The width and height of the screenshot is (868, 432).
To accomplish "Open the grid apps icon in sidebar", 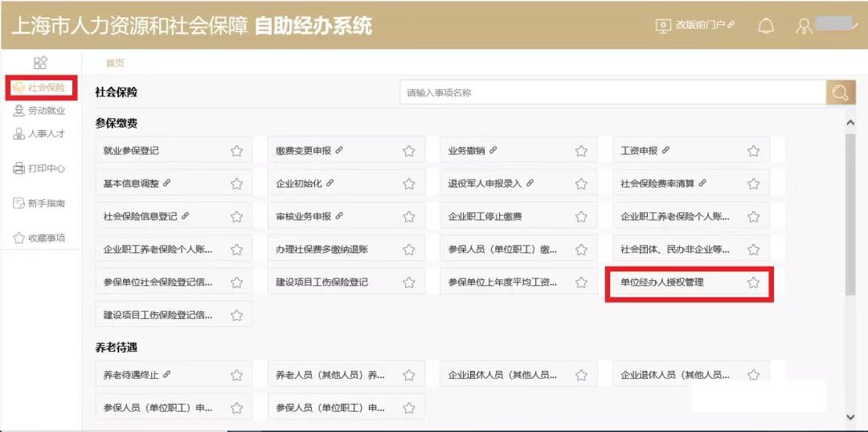I will pyautogui.click(x=40, y=63).
